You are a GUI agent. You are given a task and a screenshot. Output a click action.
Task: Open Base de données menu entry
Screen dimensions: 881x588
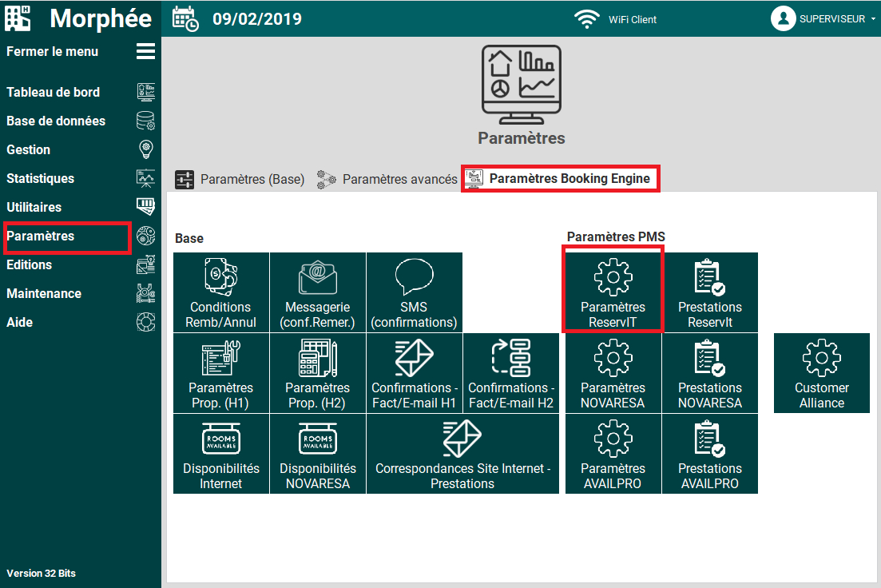pos(56,121)
